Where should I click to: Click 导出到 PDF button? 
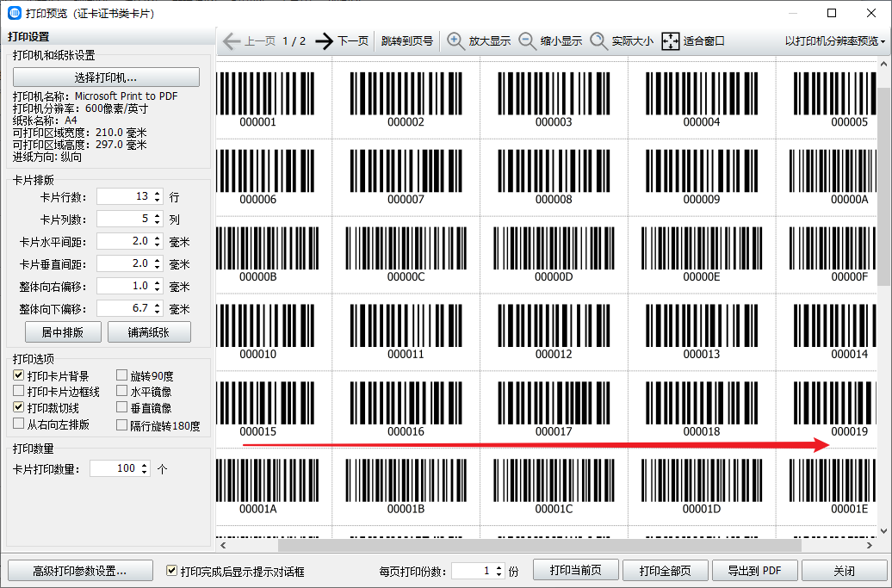[x=755, y=571]
